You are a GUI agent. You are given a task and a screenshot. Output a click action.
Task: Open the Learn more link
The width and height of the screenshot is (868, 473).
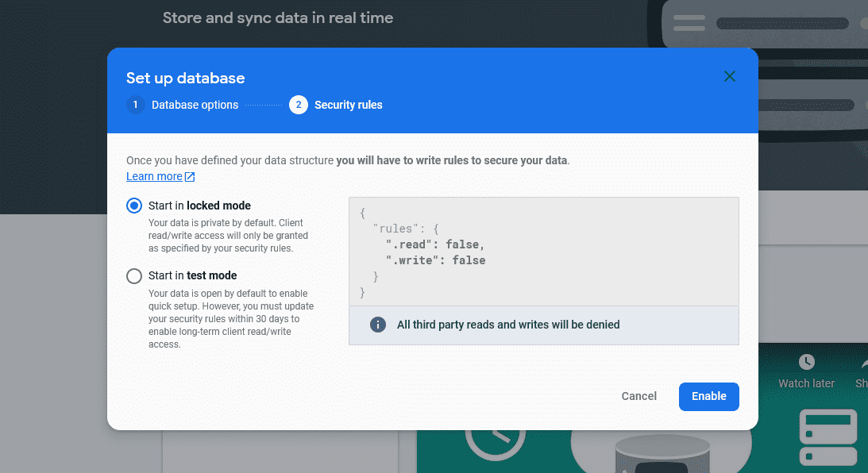pyautogui.click(x=154, y=176)
